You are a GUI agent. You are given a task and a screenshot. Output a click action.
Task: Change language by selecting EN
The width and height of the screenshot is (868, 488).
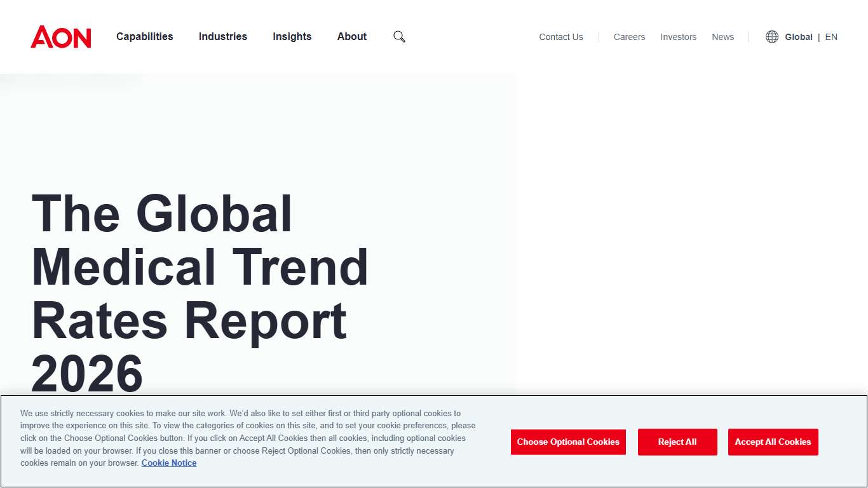[x=831, y=36]
